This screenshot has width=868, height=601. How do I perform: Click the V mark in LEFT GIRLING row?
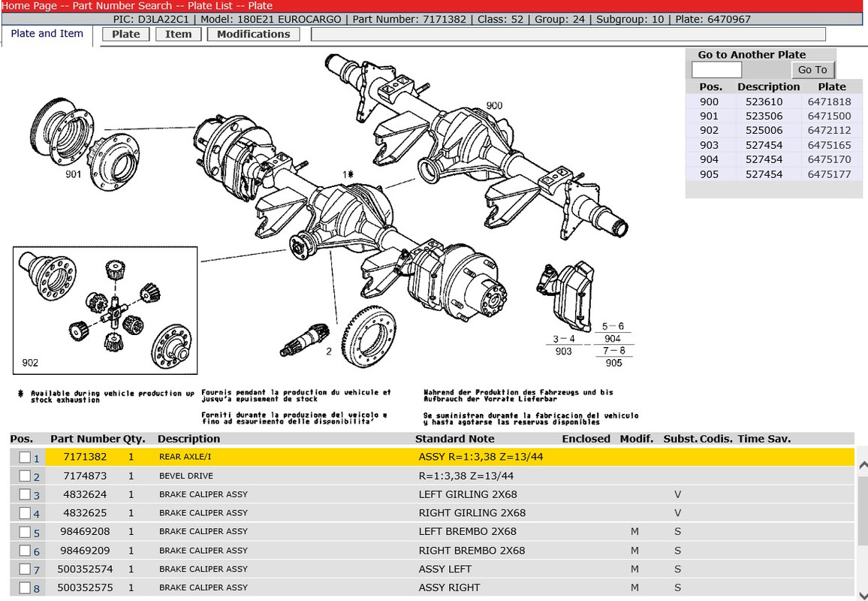[677, 494]
